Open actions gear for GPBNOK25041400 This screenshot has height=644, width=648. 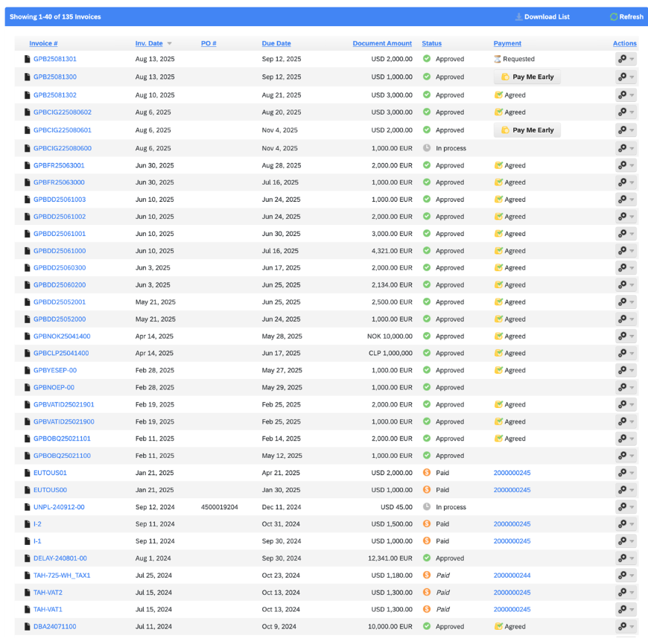[x=623, y=337]
